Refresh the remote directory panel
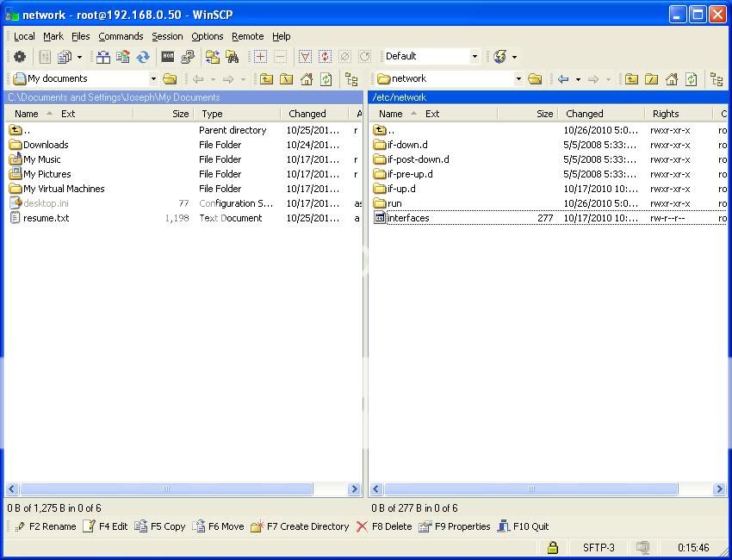This screenshot has height=560, width=732. 691,79
